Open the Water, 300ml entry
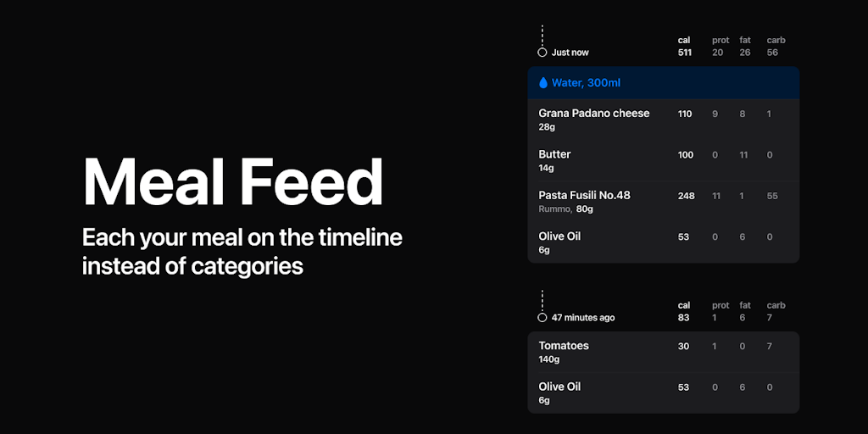 click(586, 83)
